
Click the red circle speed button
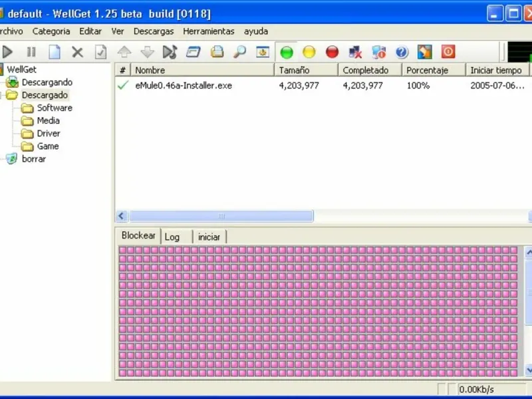pos(332,53)
